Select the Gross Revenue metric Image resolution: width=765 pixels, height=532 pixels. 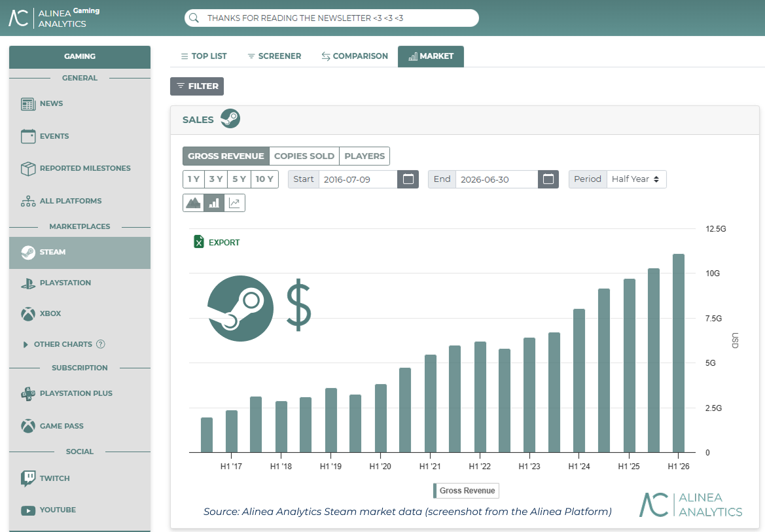pos(226,156)
